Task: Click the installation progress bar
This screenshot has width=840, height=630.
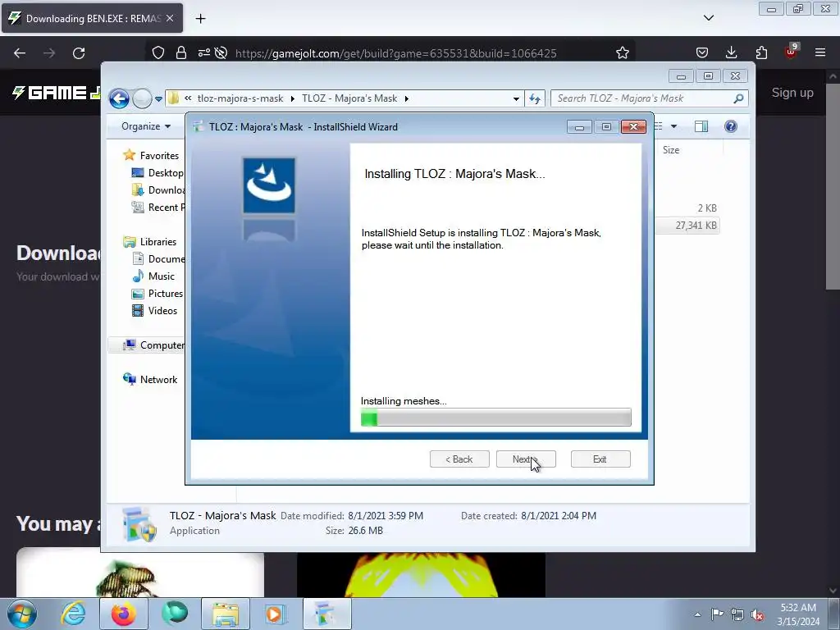Action: [x=495, y=418]
